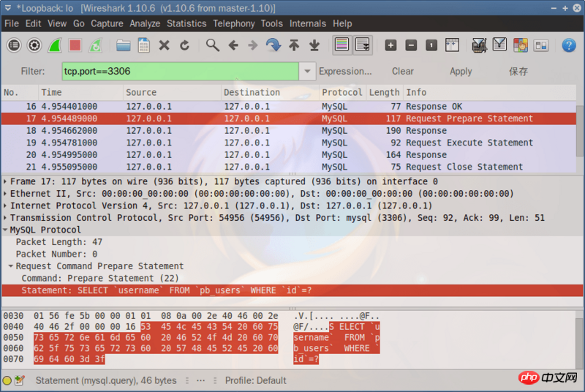Zoom out with the minus icon
This screenshot has width=585, height=392.
(x=411, y=45)
